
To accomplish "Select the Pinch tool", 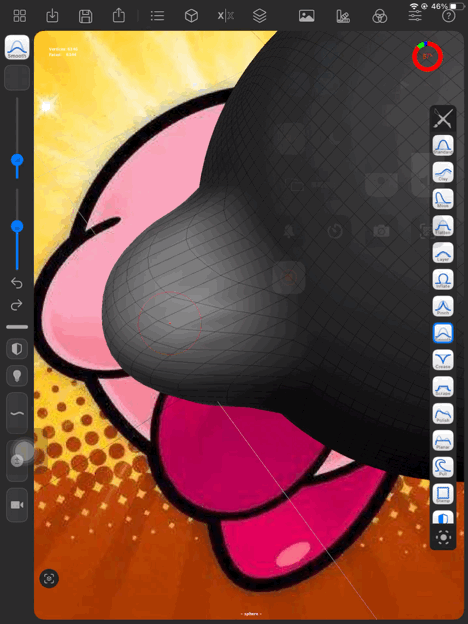I will coord(443,306).
